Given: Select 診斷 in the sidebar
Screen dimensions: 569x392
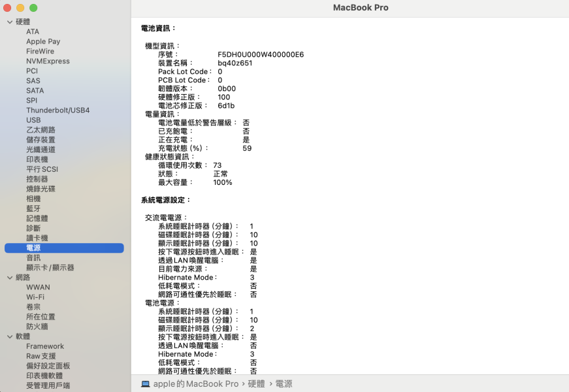Looking at the screenshot, I should tap(33, 228).
